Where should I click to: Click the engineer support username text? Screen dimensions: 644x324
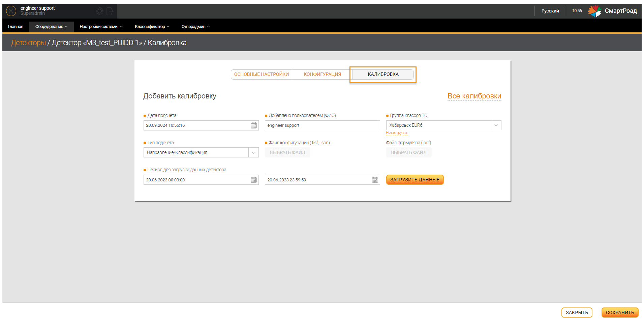tap(37, 8)
